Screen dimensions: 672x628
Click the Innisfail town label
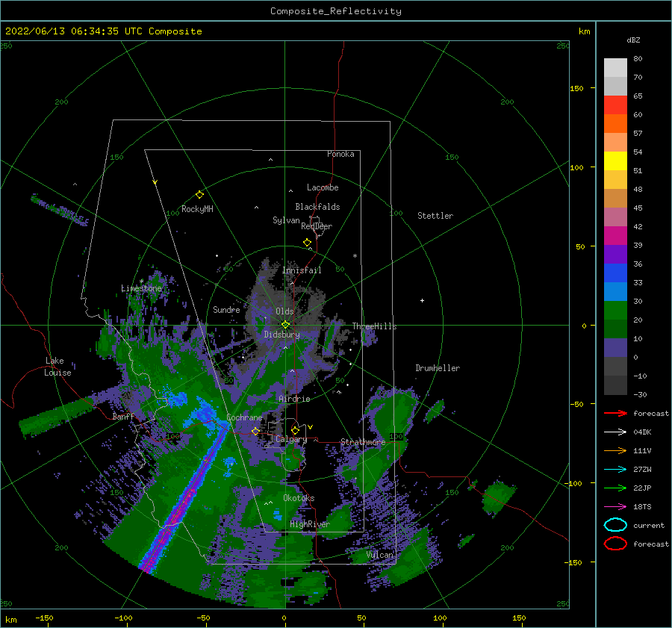click(x=302, y=270)
